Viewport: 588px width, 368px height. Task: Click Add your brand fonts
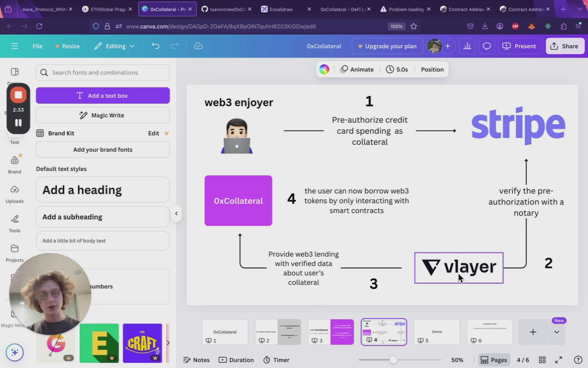pos(103,149)
